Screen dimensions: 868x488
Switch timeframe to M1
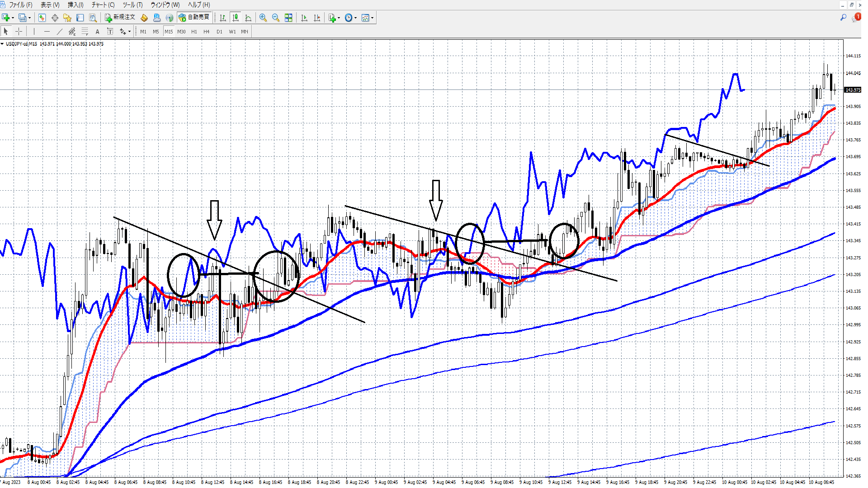click(x=143, y=32)
